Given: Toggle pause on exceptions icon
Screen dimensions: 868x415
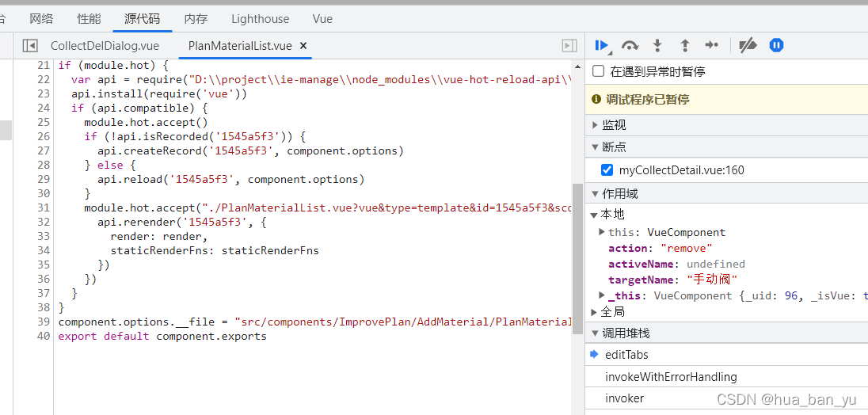Looking at the screenshot, I should click(777, 45).
